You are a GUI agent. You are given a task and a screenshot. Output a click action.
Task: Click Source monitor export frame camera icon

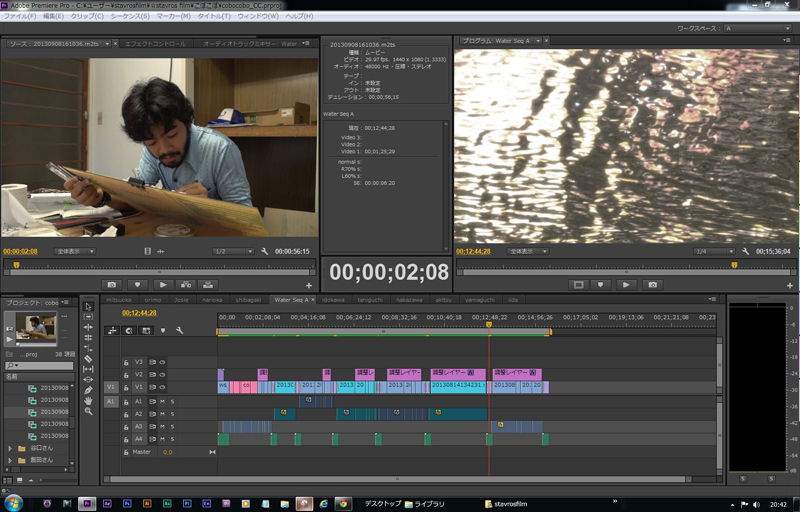coord(112,285)
